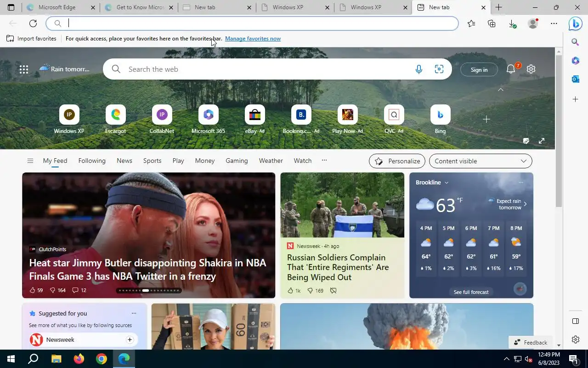Open the Outlook sidebar icon

pyautogui.click(x=575, y=79)
